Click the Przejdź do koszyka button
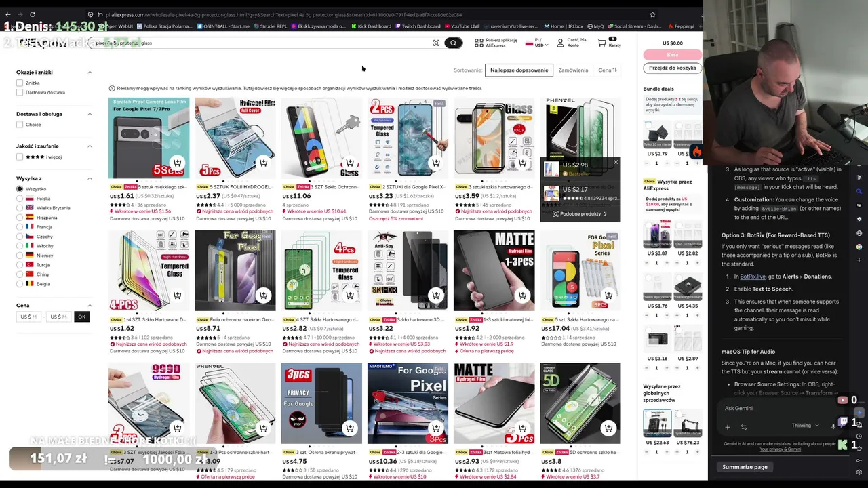The image size is (868, 488). tap(672, 68)
